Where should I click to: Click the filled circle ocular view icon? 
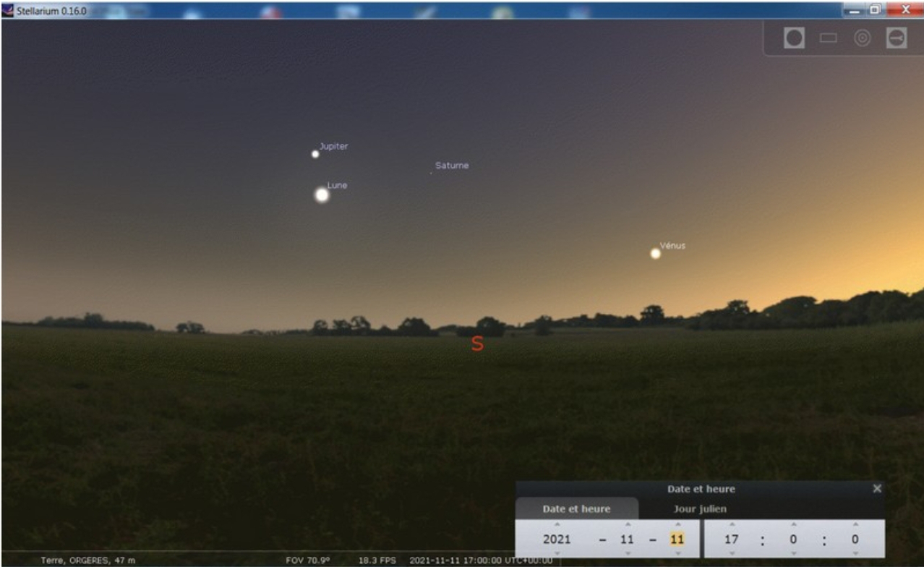point(794,39)
